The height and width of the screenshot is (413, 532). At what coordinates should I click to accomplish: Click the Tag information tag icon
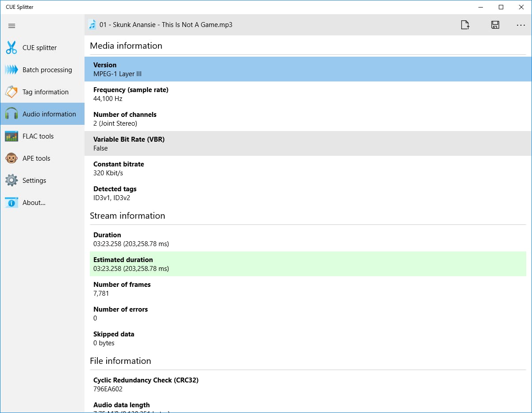tap(12, 92)
